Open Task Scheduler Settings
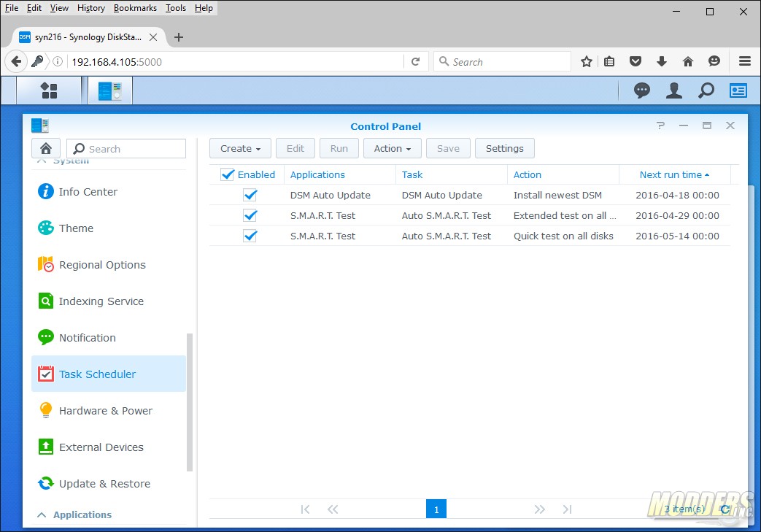The image size is (761, 532). (505, 149)
